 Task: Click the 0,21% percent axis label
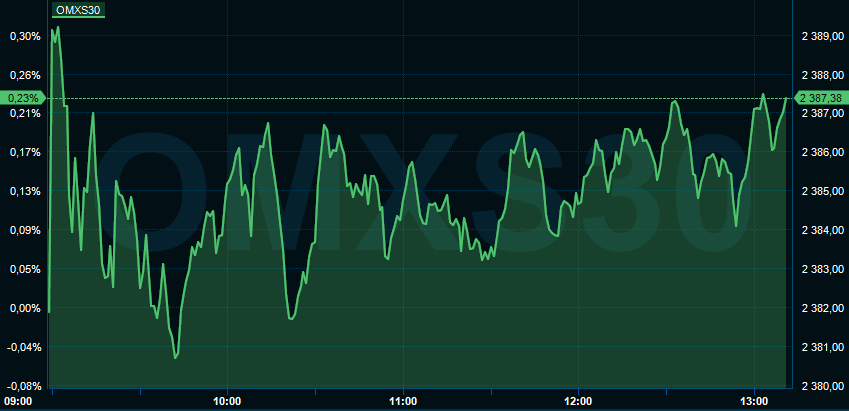coord(25,114)
